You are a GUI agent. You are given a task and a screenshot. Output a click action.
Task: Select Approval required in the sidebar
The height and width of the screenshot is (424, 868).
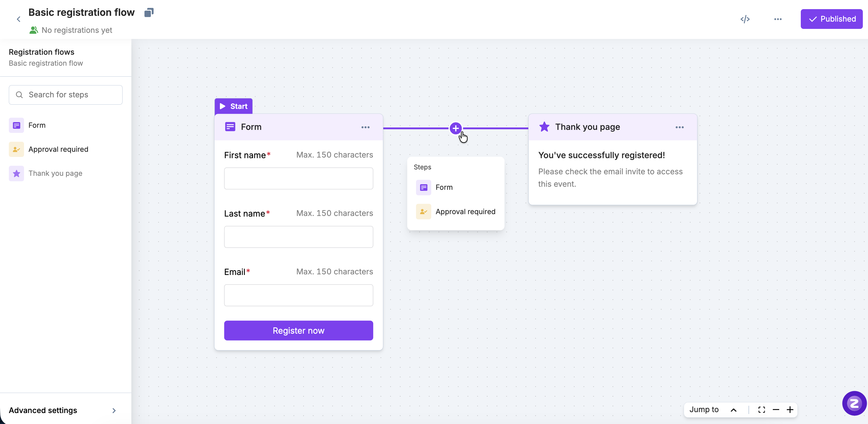click(x=58, y=149)
